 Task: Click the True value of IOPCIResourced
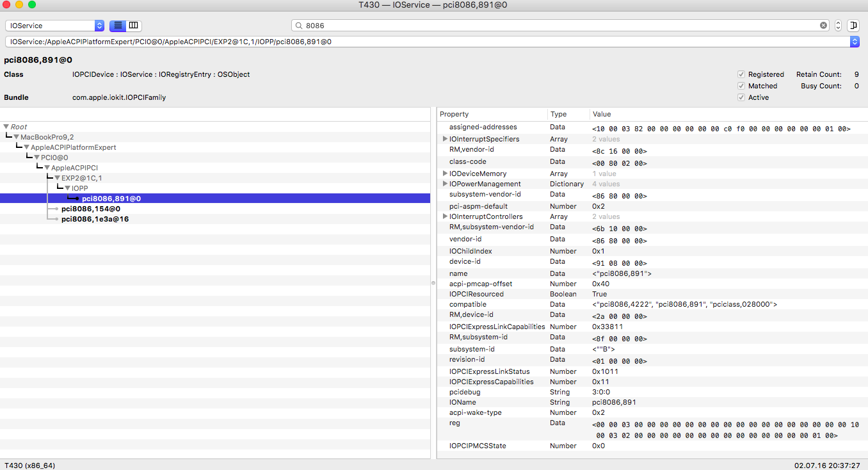pos(600,294)
